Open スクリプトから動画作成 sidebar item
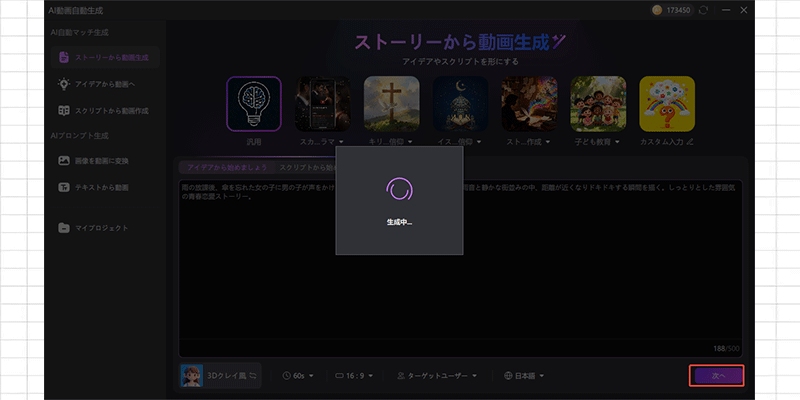Viewport: 800px width, 400px height. pos(105,110)
